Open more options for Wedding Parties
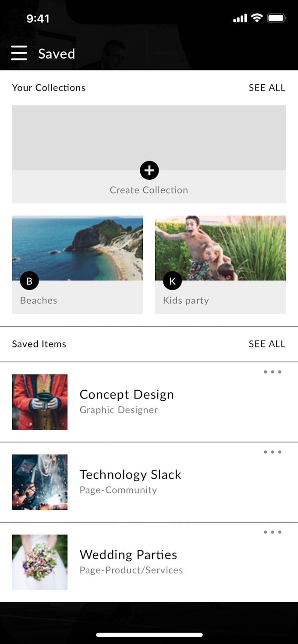Viewport: 298px width, 644px height. tap(272, 532)
